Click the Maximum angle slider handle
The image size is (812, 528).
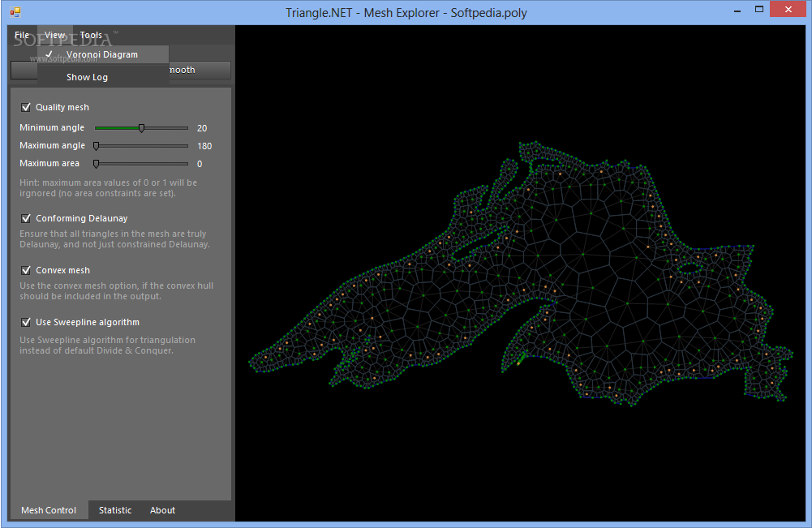(96, 146)
